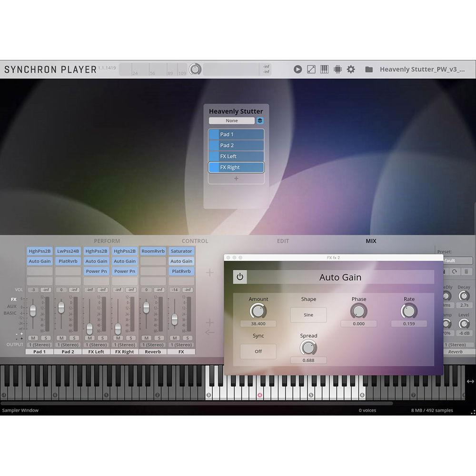Open the Shape dropdown set to Sine

308,315
